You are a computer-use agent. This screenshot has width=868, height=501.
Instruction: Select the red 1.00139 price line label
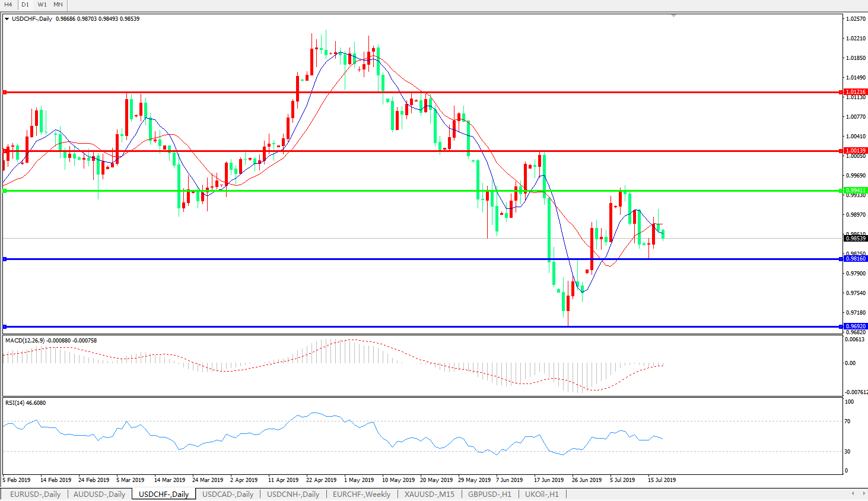point(856,151)
